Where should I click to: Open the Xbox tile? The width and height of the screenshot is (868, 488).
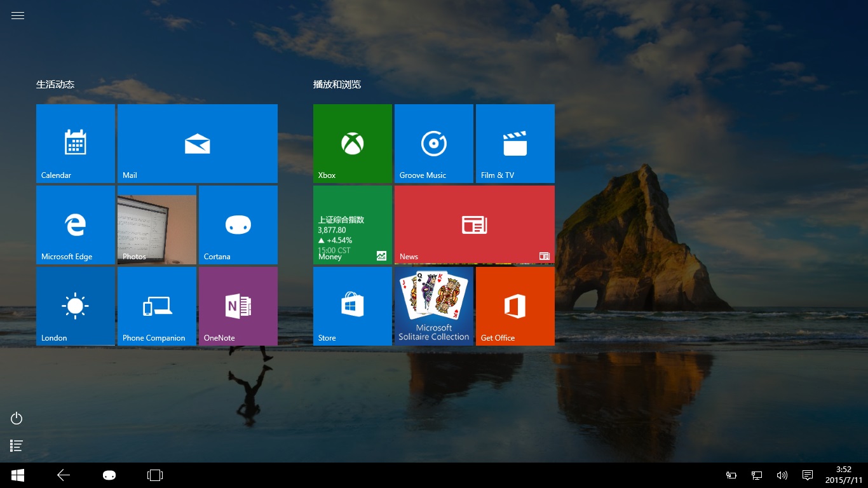353,144
